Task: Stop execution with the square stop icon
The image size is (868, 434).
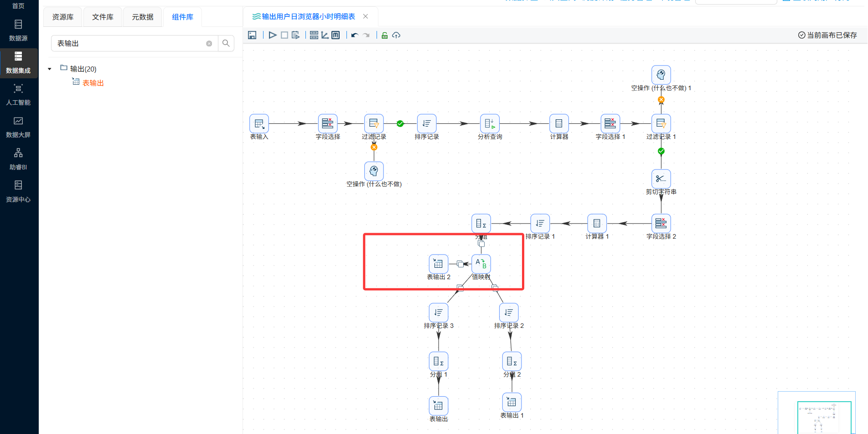Action: point(284,35)
